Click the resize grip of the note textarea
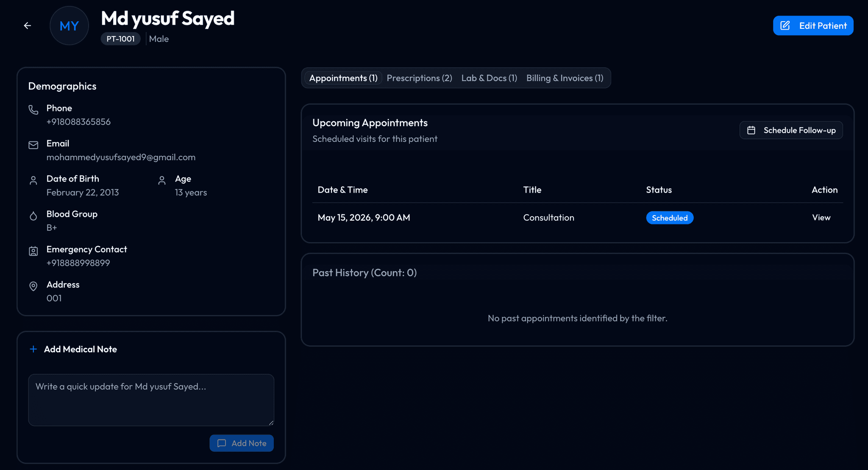 point(271,423)
